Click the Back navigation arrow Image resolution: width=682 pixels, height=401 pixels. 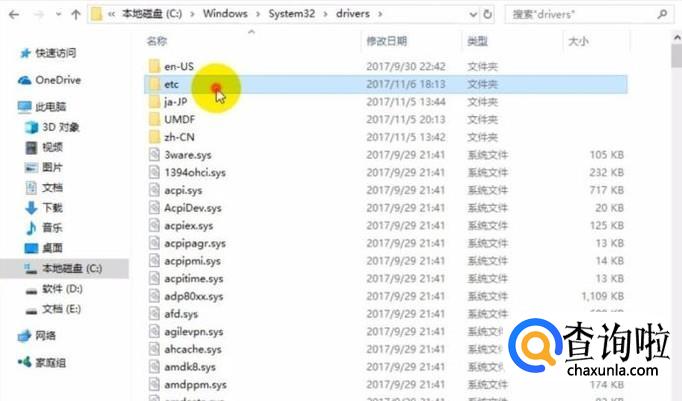coord(14,15)
